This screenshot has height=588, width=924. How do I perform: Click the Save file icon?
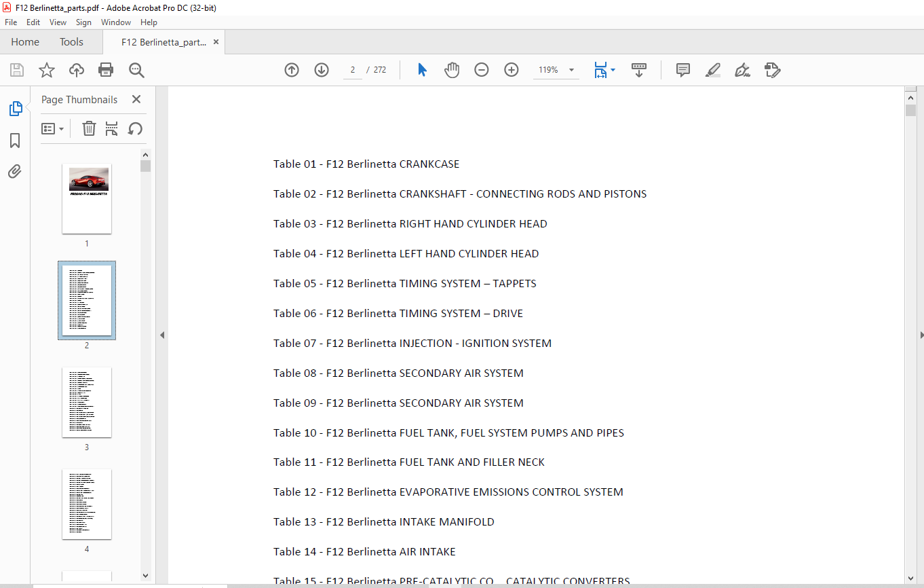pyautogui.click(x=17, y=70)
